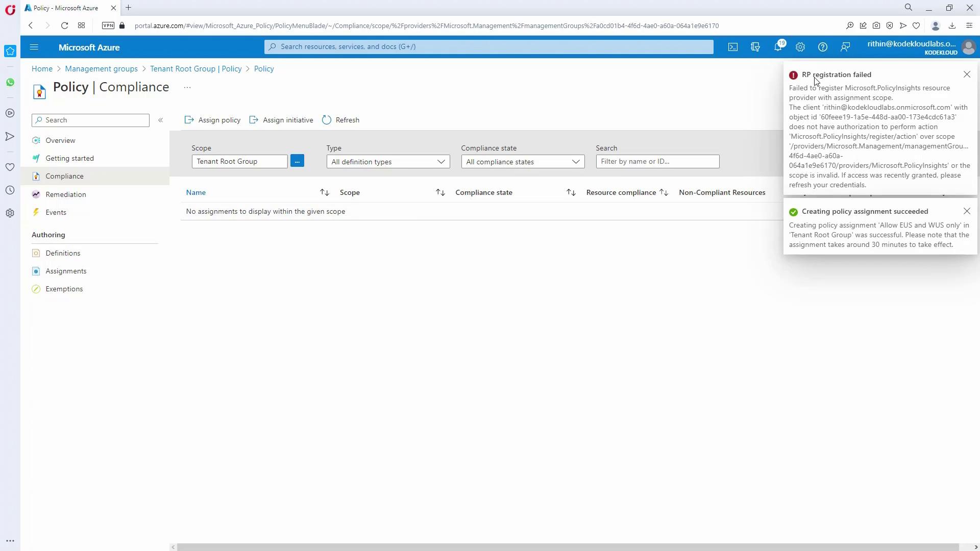
Task: Open the feedback icon in header
Action: pyautogui.click(x=845, y=47)
